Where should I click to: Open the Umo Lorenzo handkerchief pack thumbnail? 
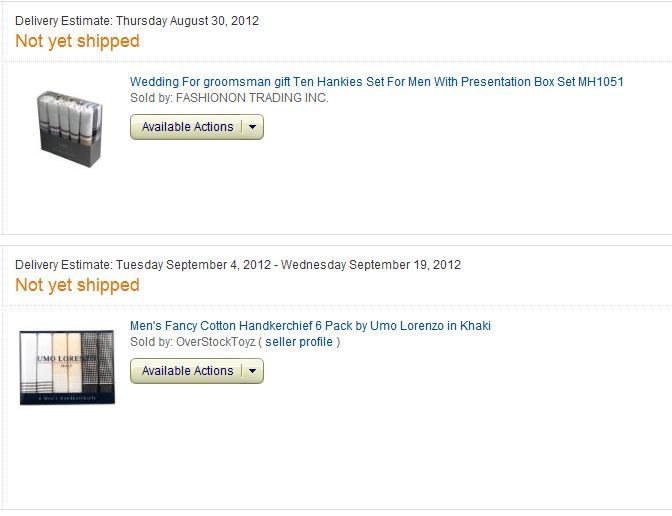coord(67,366)
